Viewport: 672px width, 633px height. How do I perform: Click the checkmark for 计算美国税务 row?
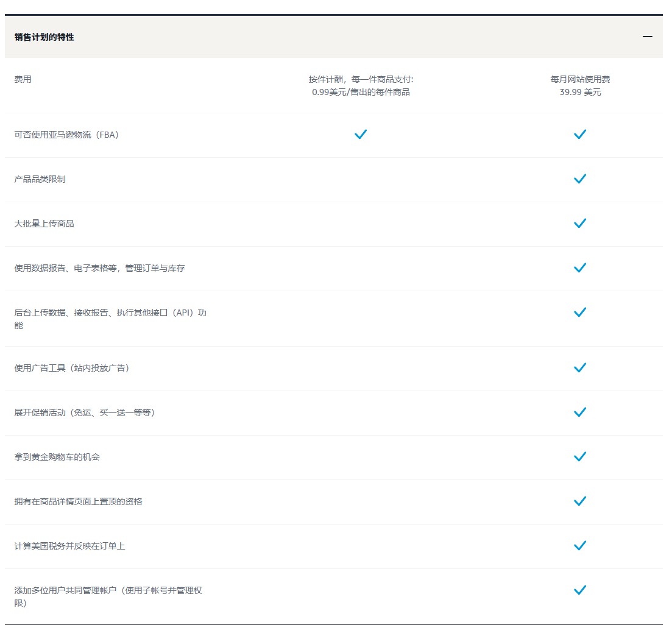click(x=580, y=545)
